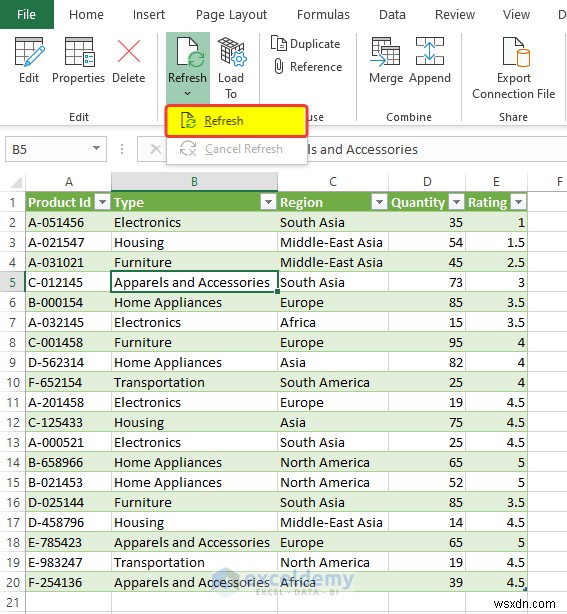Click Furniture cell in row 16
This screenshot has width=567, height=614.
tap(194, 502)
